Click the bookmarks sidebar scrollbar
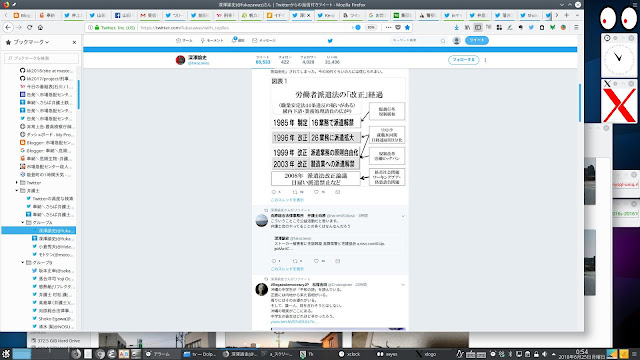Viewport: 640px width, 360px height. [78, 94]
